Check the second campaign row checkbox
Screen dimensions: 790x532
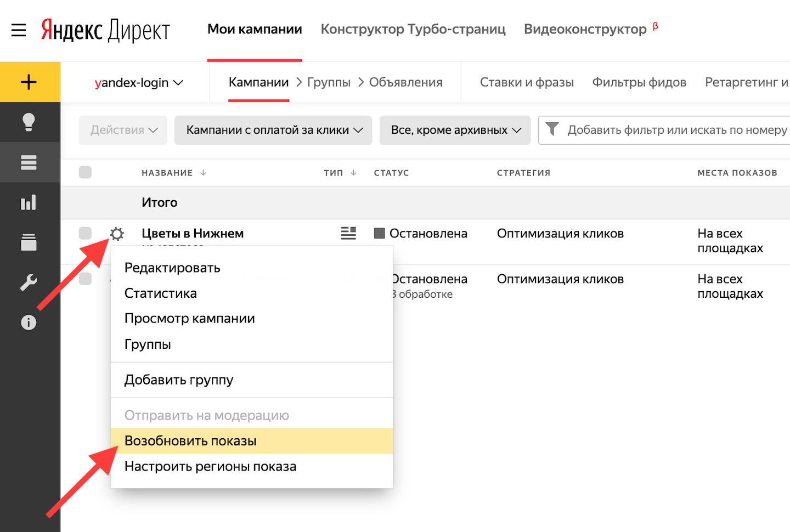pos(85,279)
